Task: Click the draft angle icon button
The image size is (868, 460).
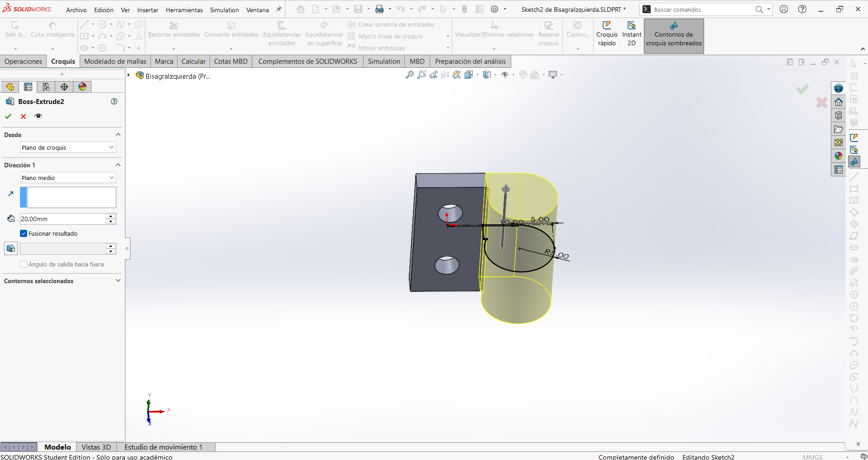Action: pos(11,248)
